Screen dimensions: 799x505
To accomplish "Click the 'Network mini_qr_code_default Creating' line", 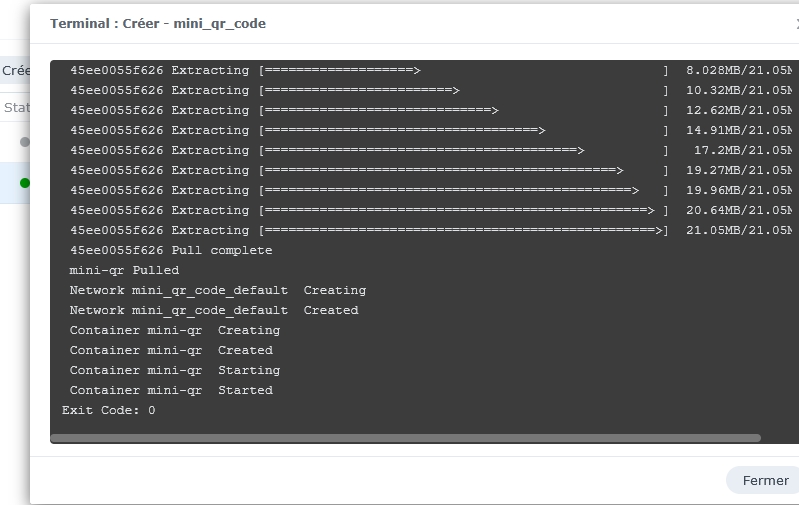I will tap(217, 290).
